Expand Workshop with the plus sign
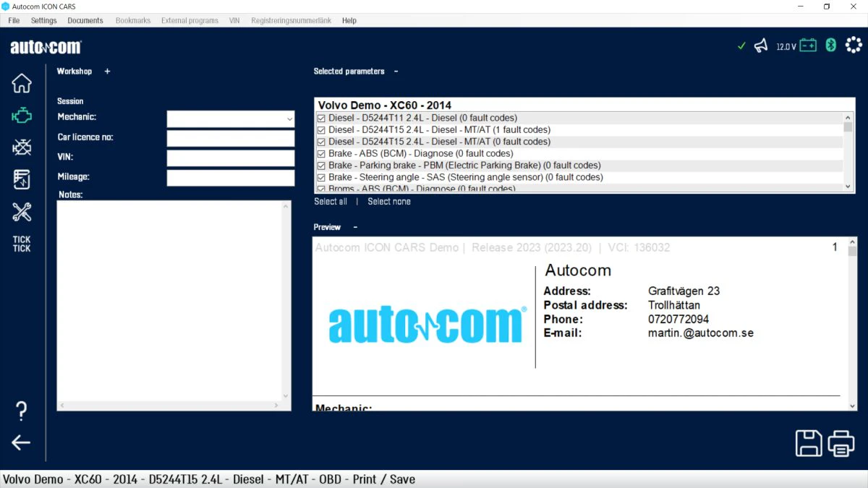The height and width of the screenshot is (488, 868). click(107, 71)
